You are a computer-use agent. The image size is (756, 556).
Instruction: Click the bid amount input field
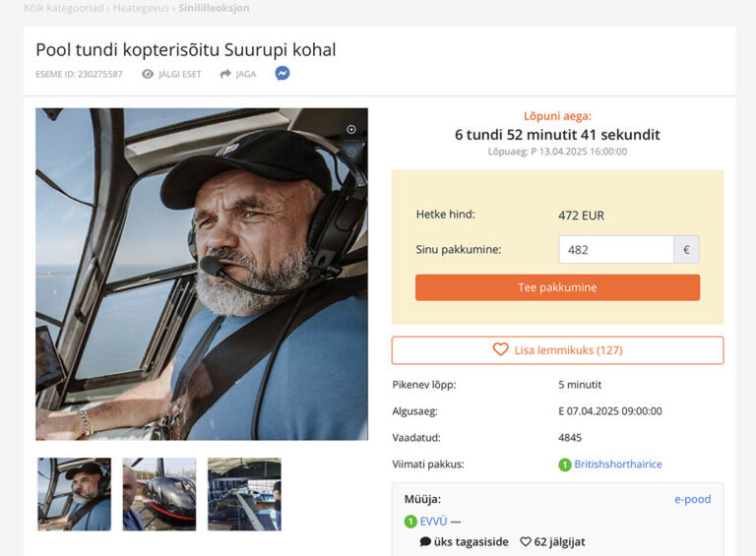tap(615, 250)
